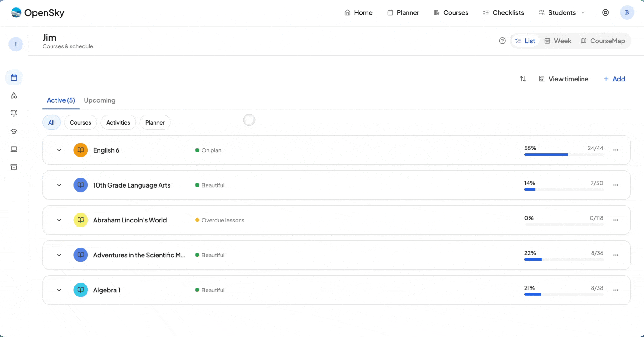This screenshot has width=644, height=337.
Task: Open the Algebra 1 course title
Action: coord(107,290)
